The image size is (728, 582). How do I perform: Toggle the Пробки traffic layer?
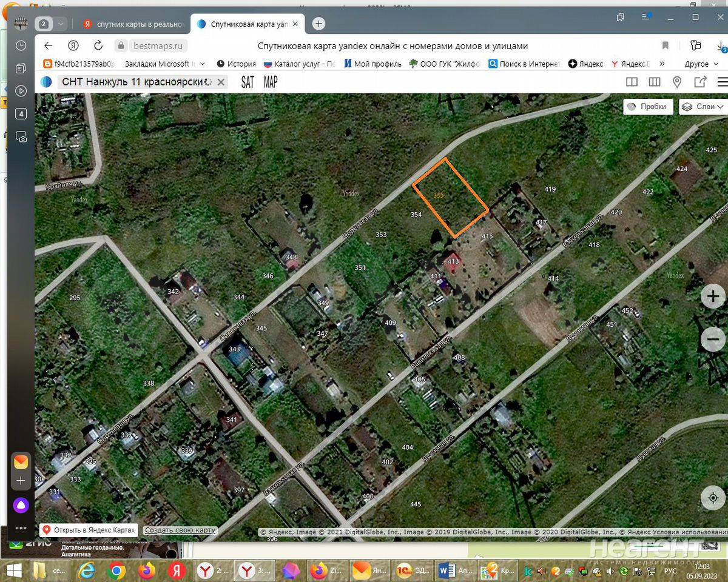pyautogui.click(x=648, y=107)
